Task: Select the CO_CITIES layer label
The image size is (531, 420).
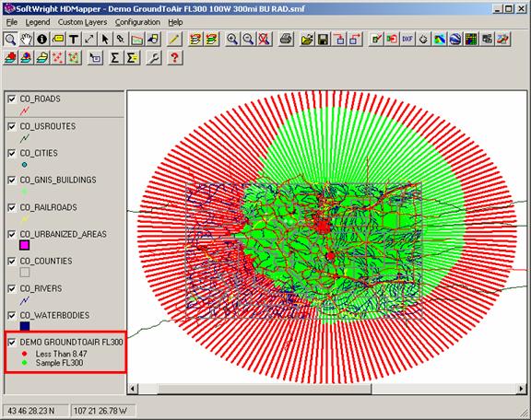Action: click(39, 153)
